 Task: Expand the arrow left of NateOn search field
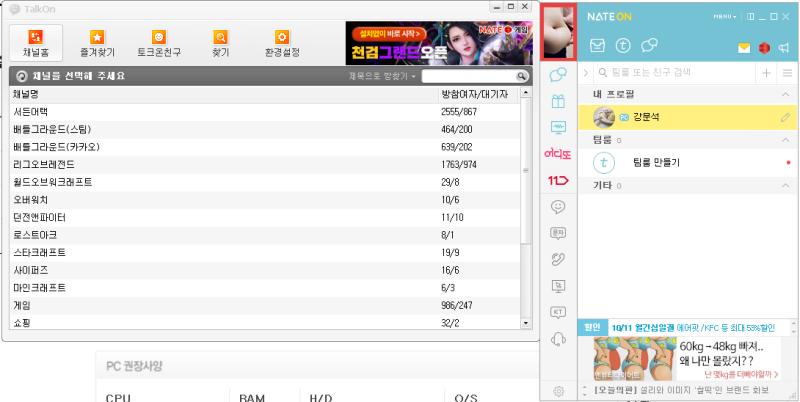(x=585, y=73)
